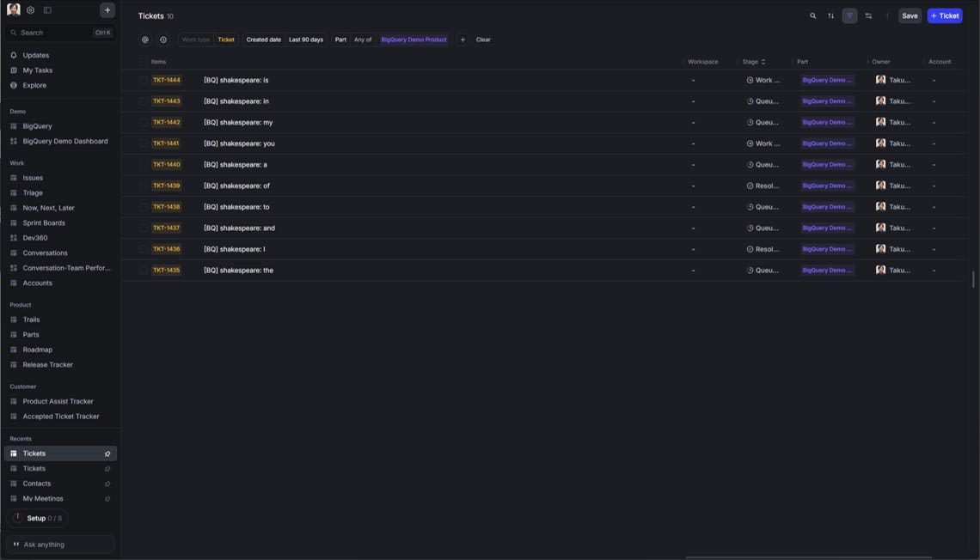Create a new ticket with + Ticket
Viewport: 980px width, 560px height.
tap(945, 15)
